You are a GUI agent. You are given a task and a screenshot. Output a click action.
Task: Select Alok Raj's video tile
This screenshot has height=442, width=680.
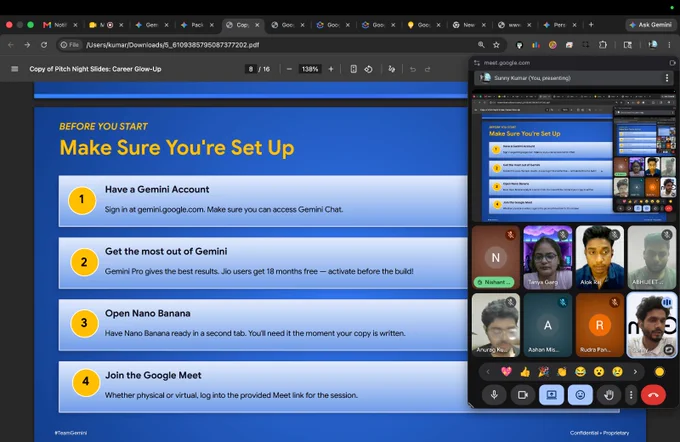tap(599, 257)
